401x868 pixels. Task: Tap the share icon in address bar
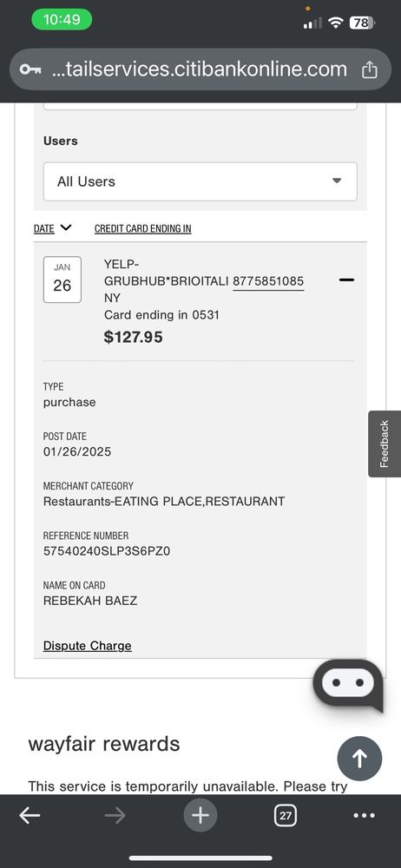coord(370,69)
